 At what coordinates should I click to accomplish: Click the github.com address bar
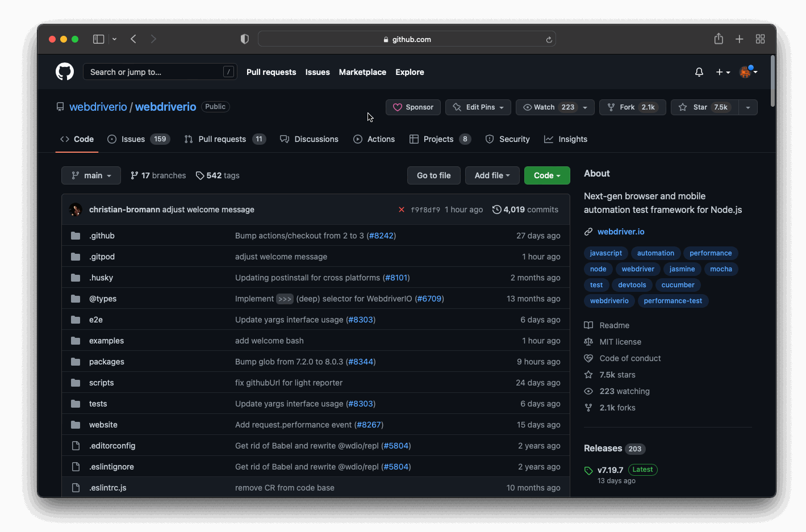click(x=407, y=39)
